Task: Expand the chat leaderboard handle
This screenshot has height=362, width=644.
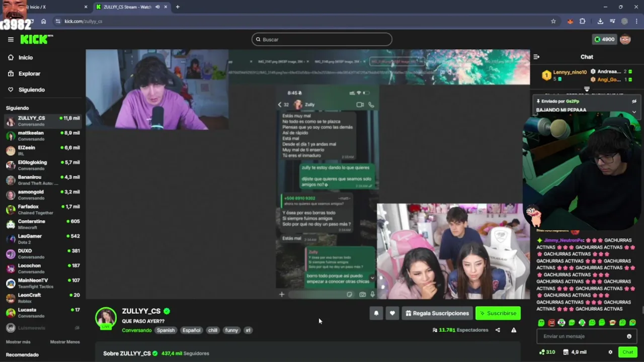Action: [587, 89]
